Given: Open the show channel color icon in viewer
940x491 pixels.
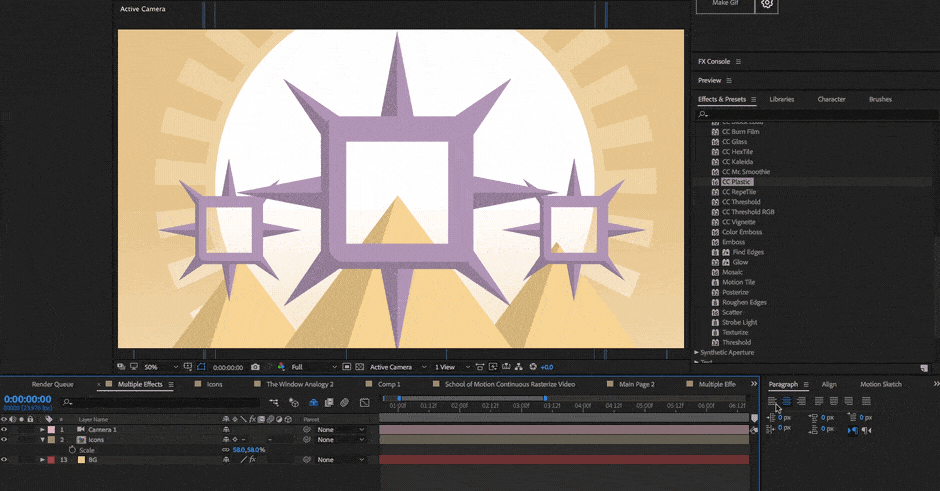Looking at the screenshot, I should tap(281, 367).
